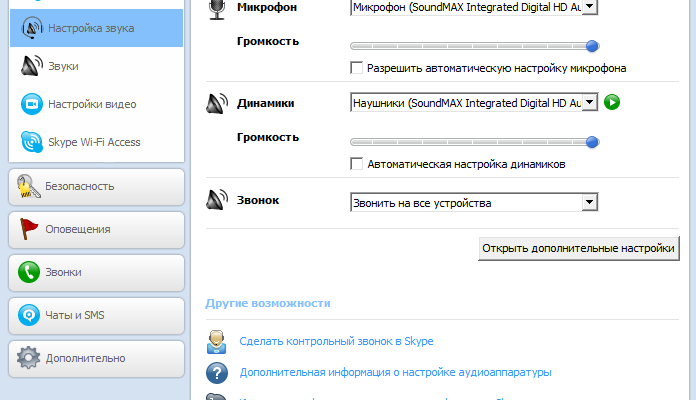Click the Другие возможности heading
The width and height of the screenshot is (696, 400).
268,303
